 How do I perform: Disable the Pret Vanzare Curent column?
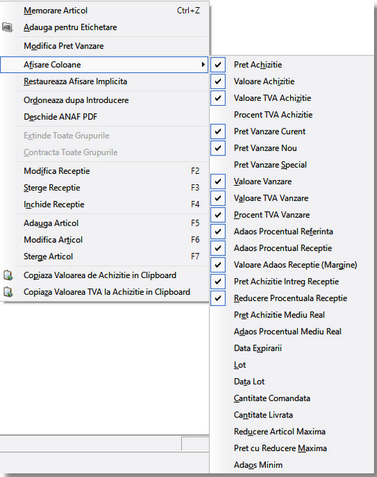pos(218,131)
